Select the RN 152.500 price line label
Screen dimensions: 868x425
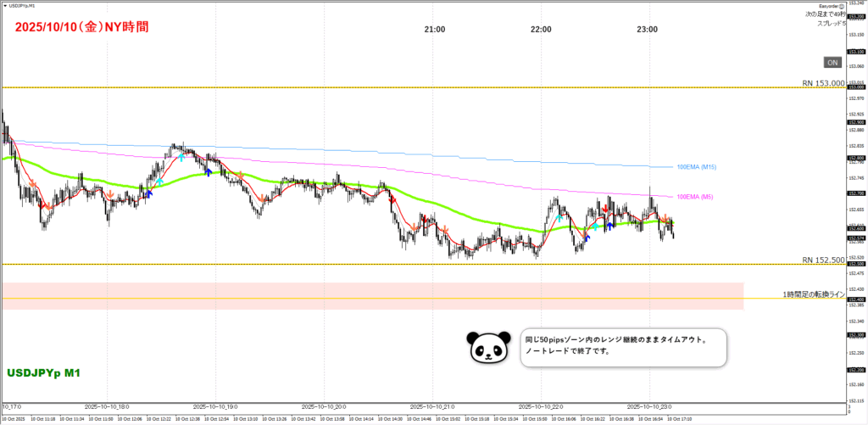pyautogui.click(x=822, y=260)
